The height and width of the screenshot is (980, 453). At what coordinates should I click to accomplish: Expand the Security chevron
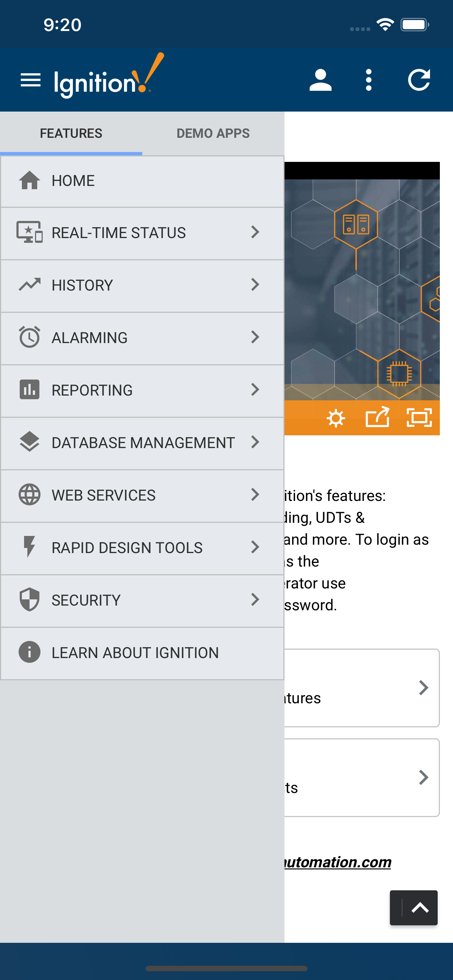pos(255,600)
